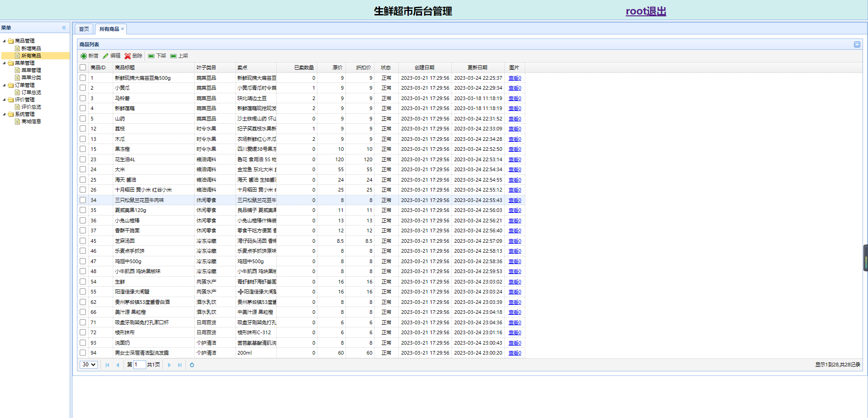
Task: Check the row for 花生油4L
Action: 83,159
